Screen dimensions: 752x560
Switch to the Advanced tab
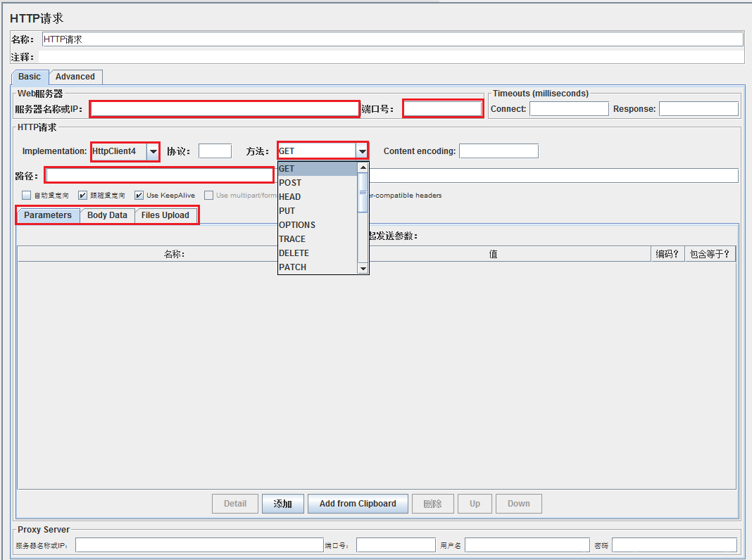coord(75,77)
